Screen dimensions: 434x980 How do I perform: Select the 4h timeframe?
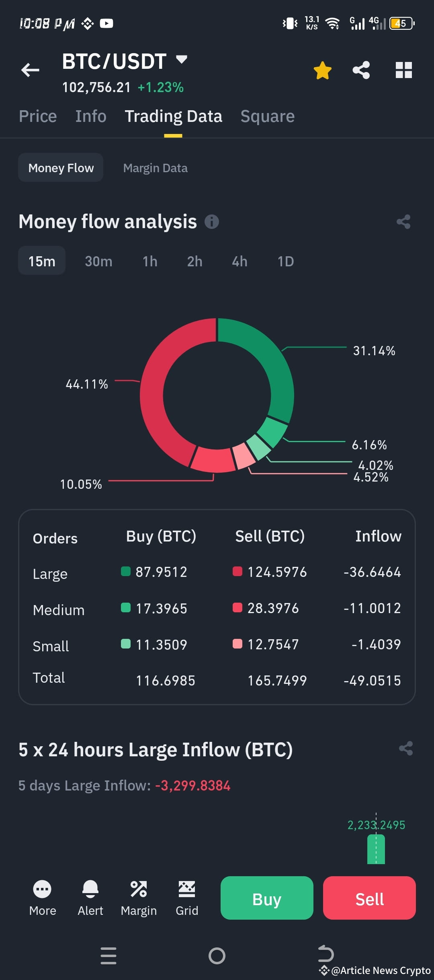tap(239, 261)
